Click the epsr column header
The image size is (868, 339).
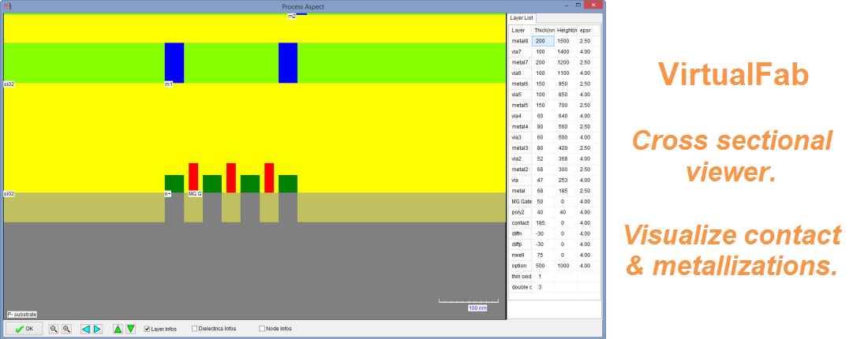tap(589, 31)
